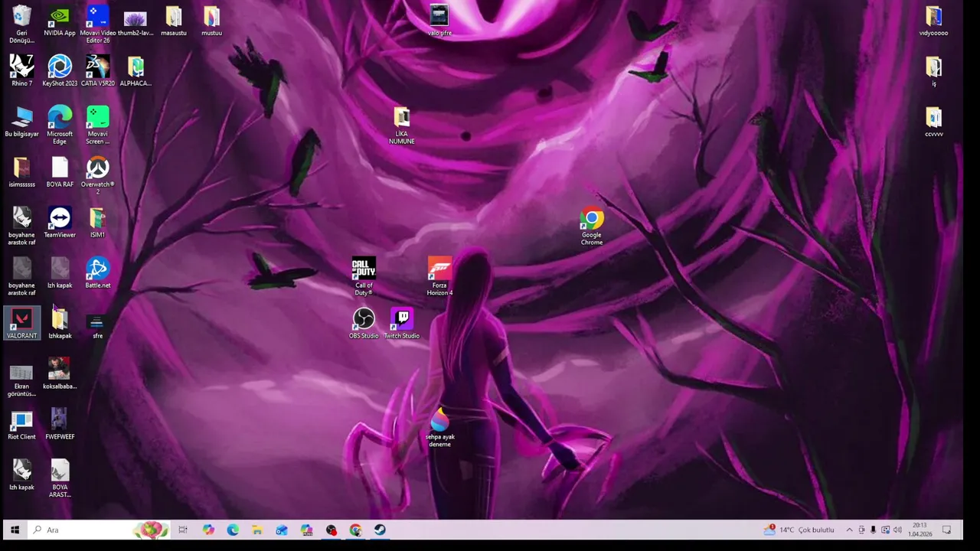Viewport: 980px width, 551px height.
Task: Open the isimssssss folder
Action: point(21,172)
